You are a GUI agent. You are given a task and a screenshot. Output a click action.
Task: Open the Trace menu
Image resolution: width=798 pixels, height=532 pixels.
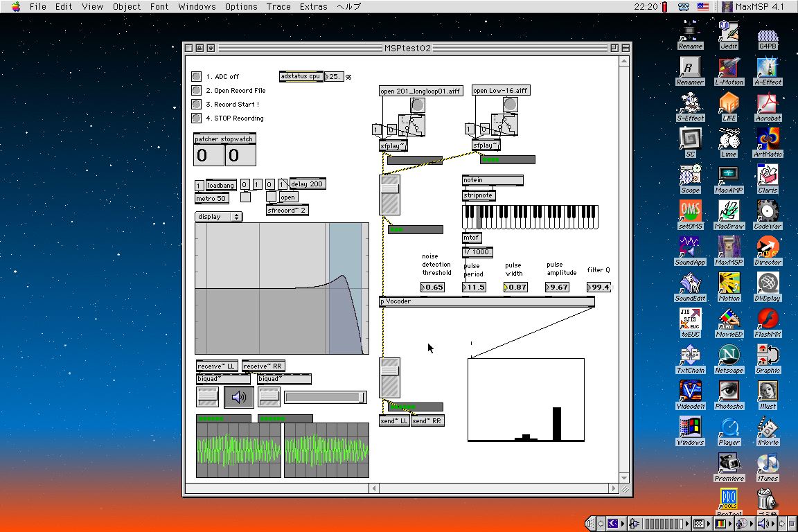(x=278, y=7)
